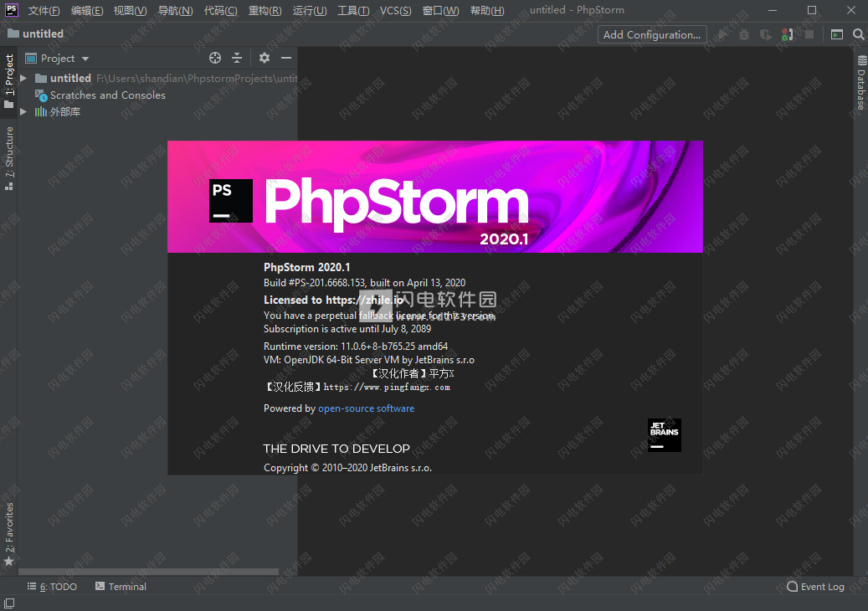Click the Stop square icon

coord(809,34)
